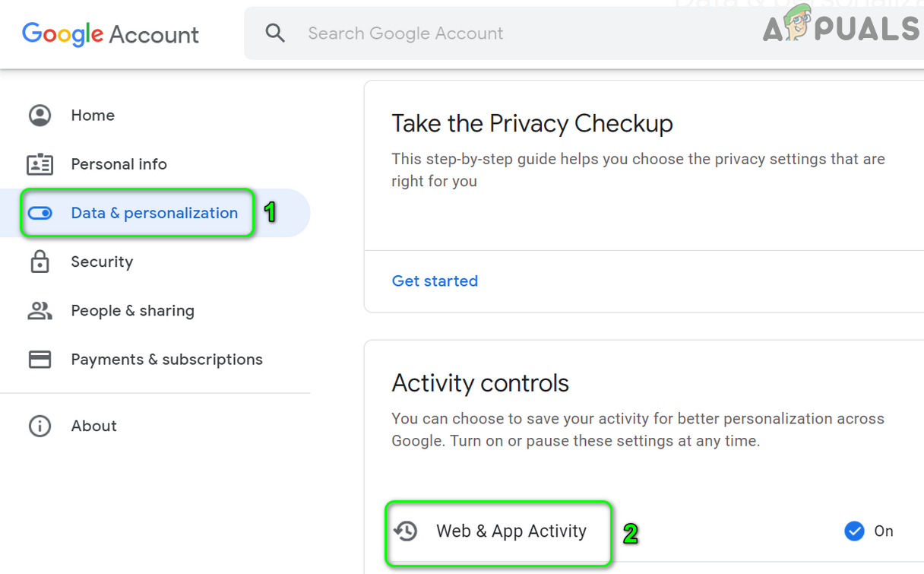
Task: Click the People & sharing icon
Action: click(40, 311)
